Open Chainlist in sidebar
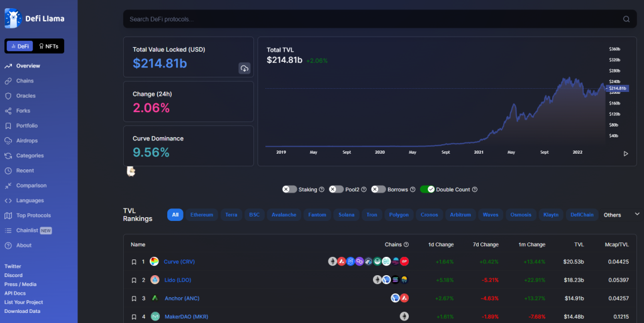Viewport: 644px width, 323px height. coord(28,230)
